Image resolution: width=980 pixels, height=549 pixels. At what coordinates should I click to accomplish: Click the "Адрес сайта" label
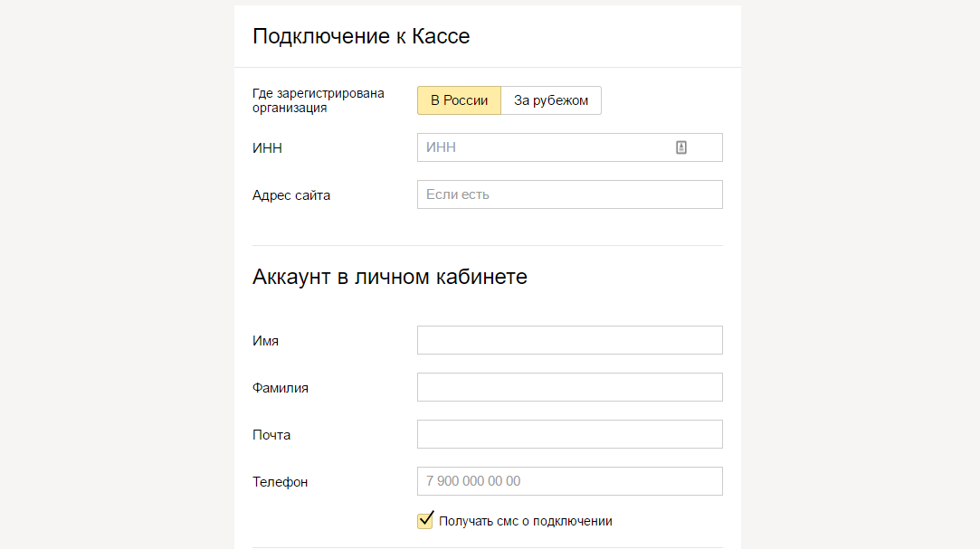[x=291, y=195]
